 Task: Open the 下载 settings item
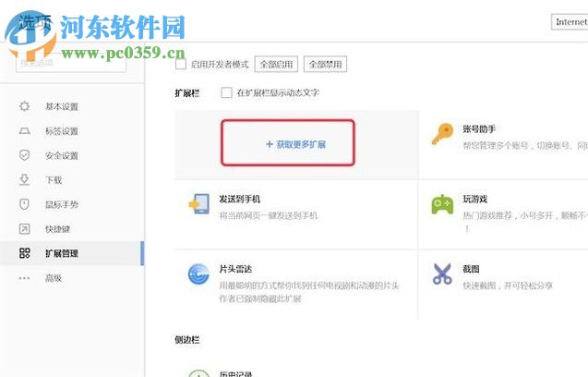click(x=72, y=179)
